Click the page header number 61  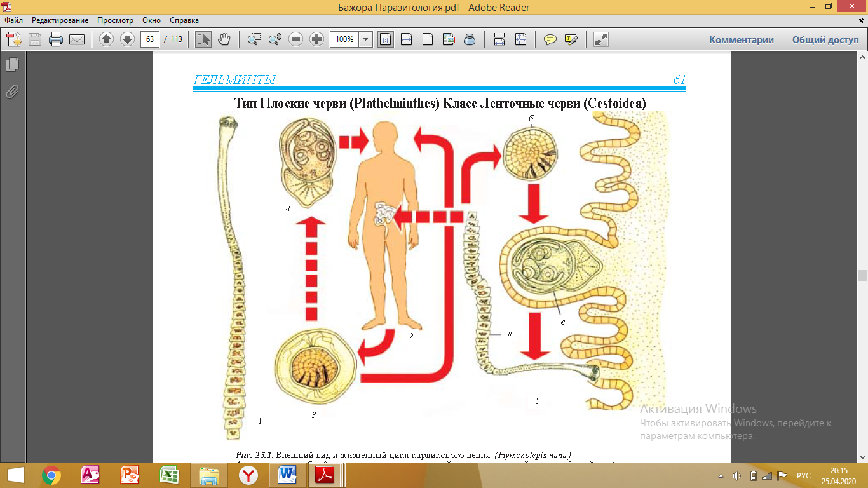[679, 80]
